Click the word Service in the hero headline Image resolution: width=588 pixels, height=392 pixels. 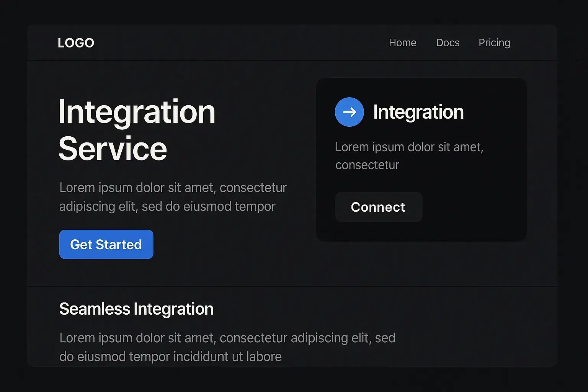tap(113, 149)
